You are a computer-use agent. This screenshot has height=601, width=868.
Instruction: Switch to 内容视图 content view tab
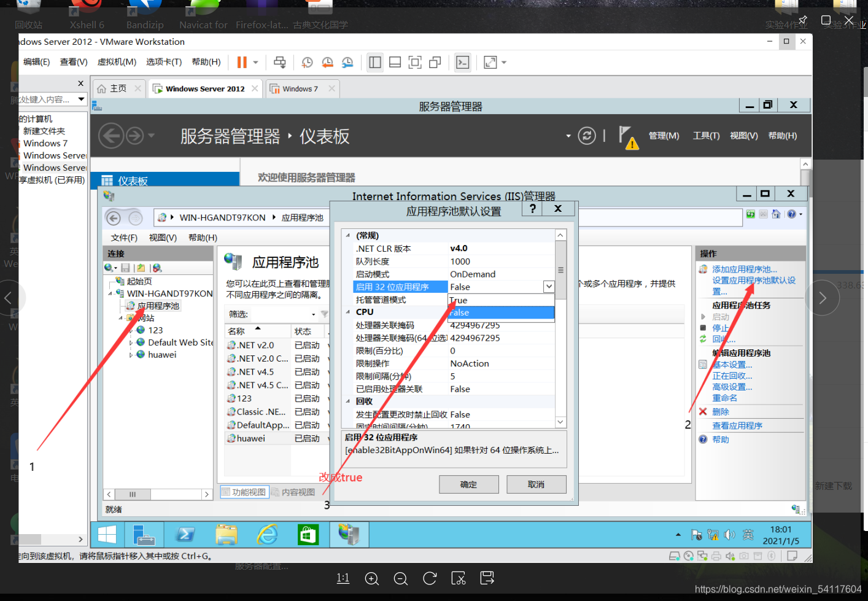pyautogui.click(x=293, y=492)
